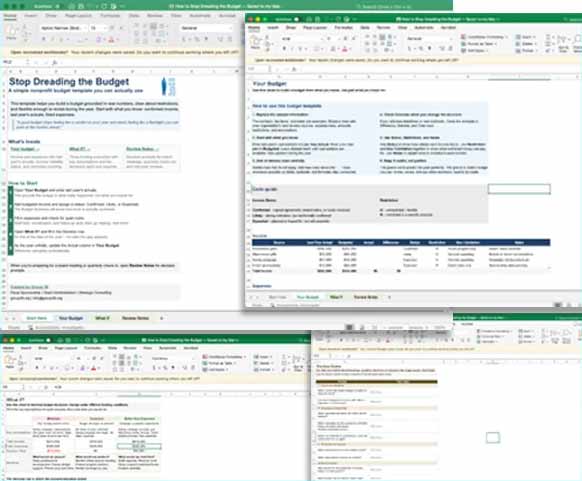Click the selected empty cell in the Your Budget window
582x481 pixels.
click(x=519, y=189)
